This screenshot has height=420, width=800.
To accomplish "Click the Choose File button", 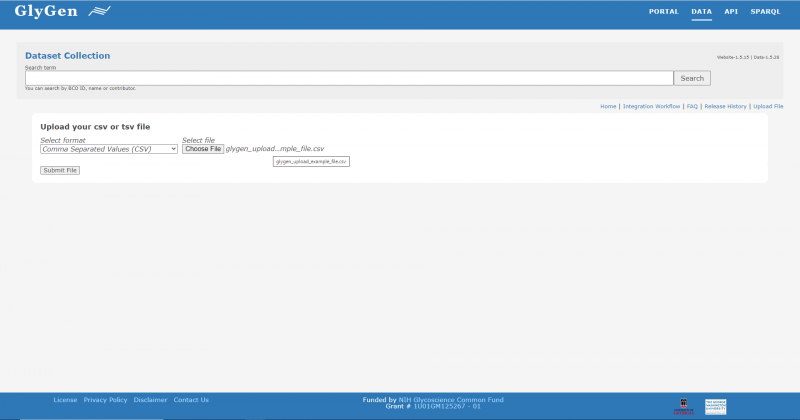I will click(203, 149).
